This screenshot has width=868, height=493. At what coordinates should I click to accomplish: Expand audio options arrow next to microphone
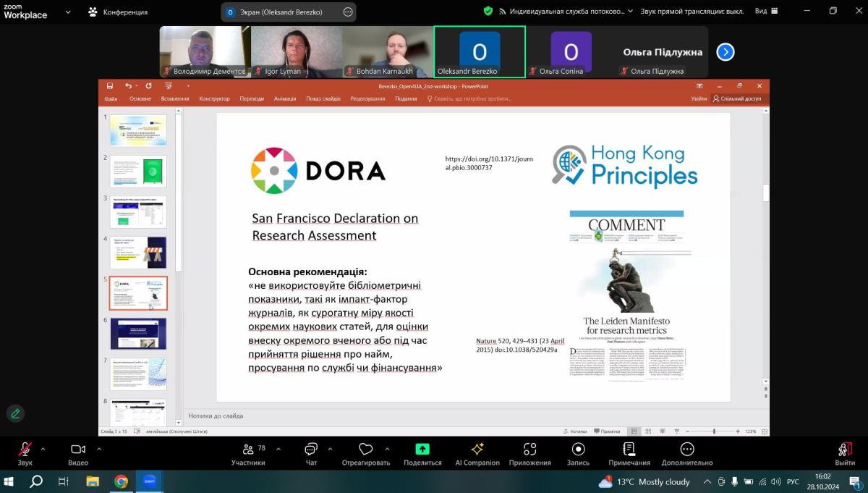[43, 449]
